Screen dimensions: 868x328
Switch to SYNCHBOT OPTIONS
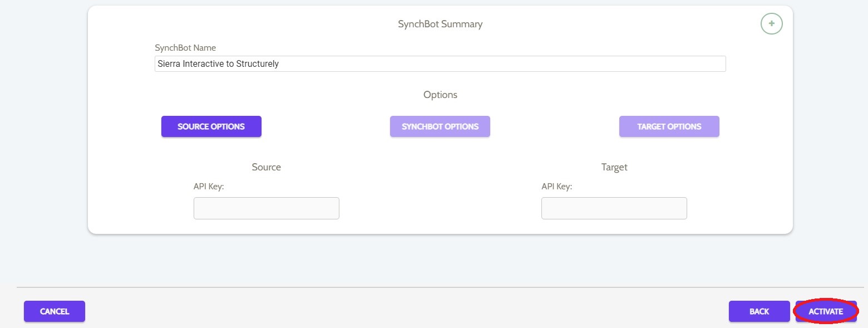440,126
